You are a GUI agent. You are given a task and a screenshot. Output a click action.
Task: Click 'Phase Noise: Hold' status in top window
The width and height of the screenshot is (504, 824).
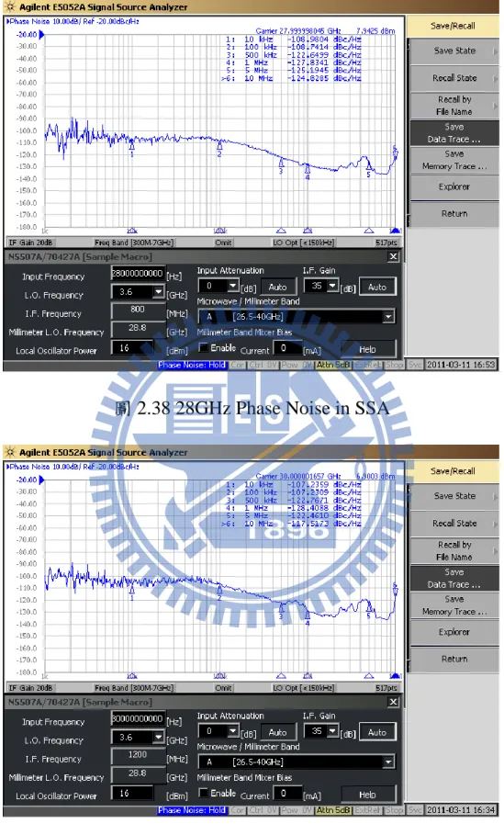[192, 365]
